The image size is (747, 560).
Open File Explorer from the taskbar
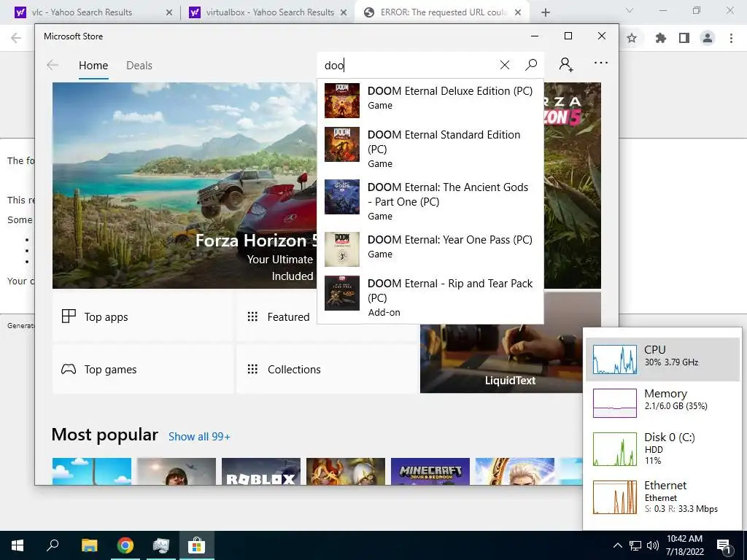tap(89, 545)
